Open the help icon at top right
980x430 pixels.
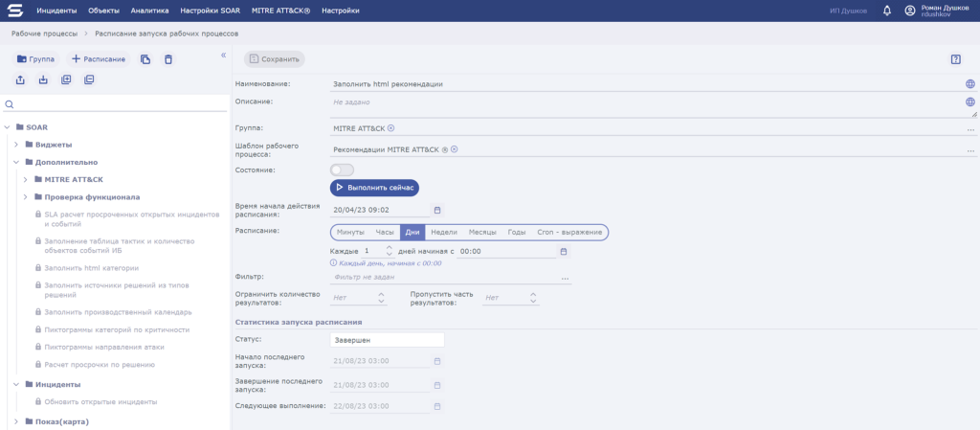coord(955,59)
